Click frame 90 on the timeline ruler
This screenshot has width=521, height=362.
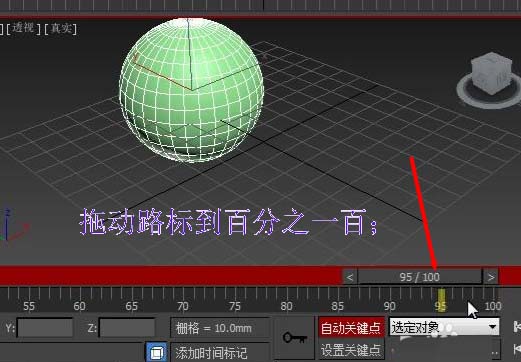[x=389, y=306]
